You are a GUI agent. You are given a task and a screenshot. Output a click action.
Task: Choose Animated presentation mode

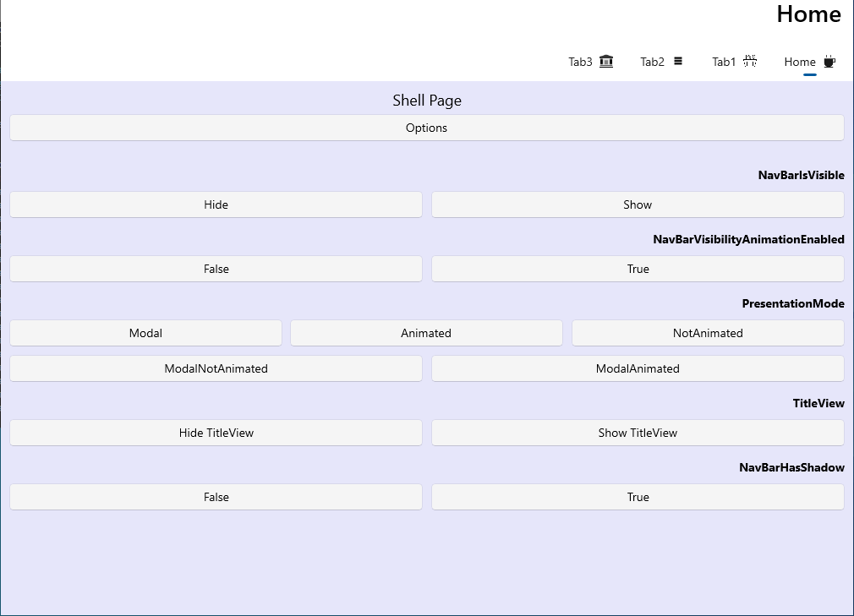pos(426,333)
